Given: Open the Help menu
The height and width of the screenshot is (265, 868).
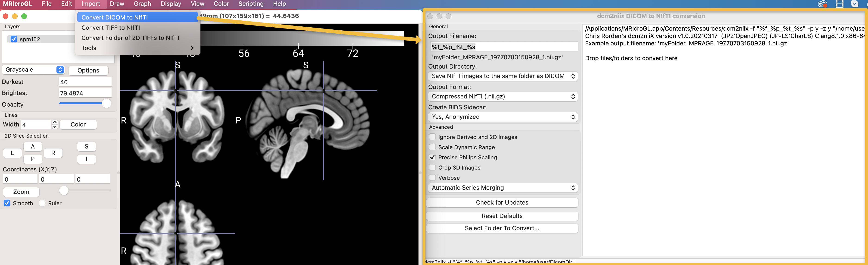Looking at the screenshot, I should coord(279,4).
